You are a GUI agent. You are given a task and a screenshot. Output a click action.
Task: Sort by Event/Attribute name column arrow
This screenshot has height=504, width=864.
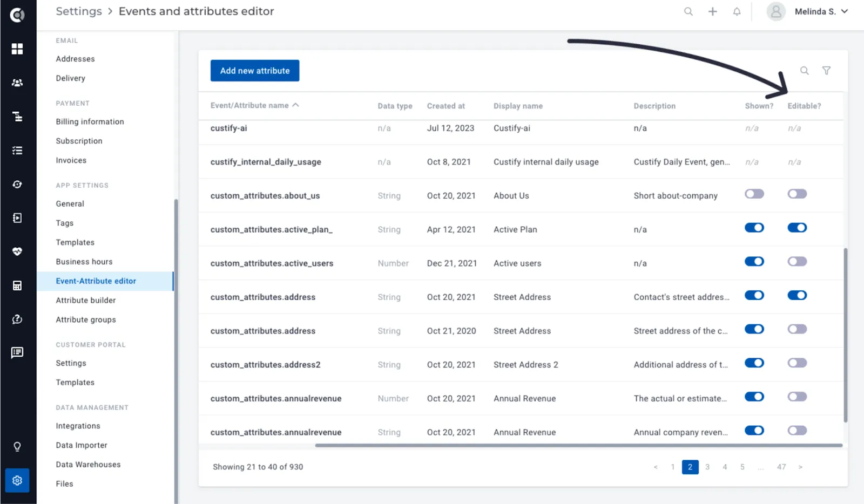pos(296,105)
